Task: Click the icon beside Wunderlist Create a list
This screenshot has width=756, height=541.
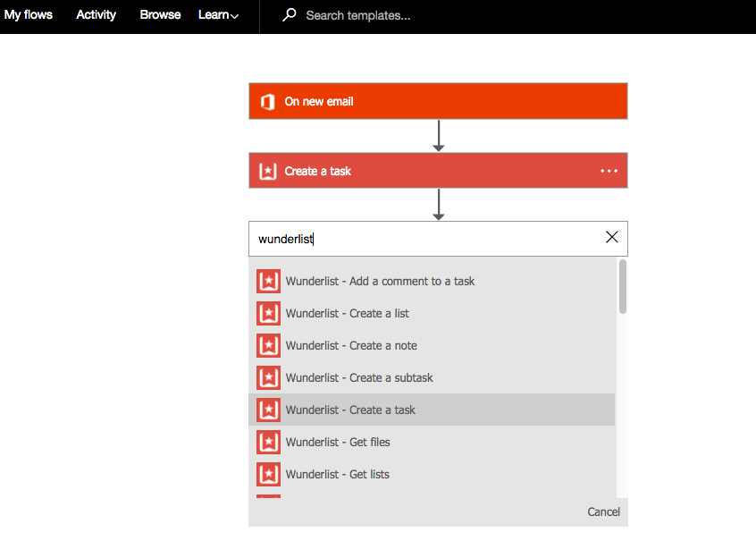Action: point(268,313)
